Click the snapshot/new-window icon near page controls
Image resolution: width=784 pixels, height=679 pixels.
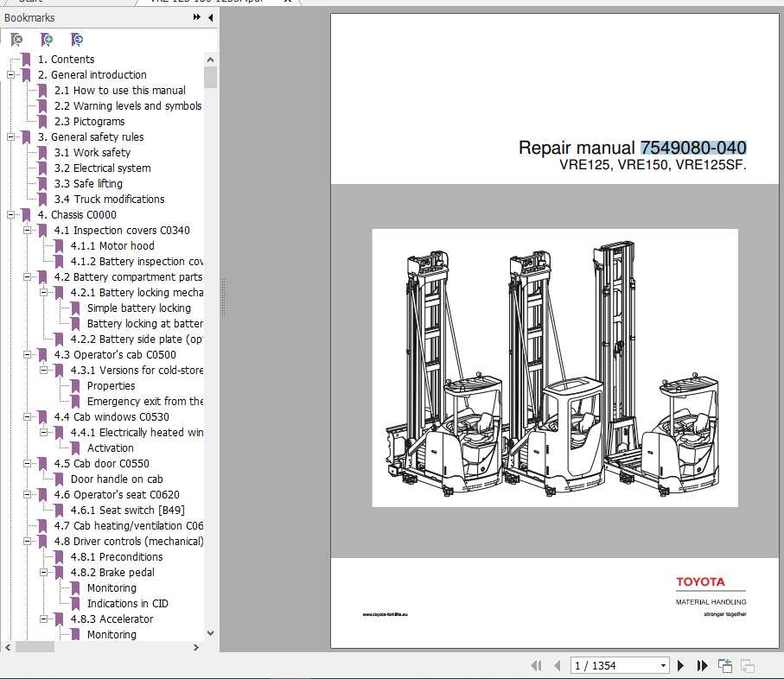pyautogui.click(x=724, y=664)
